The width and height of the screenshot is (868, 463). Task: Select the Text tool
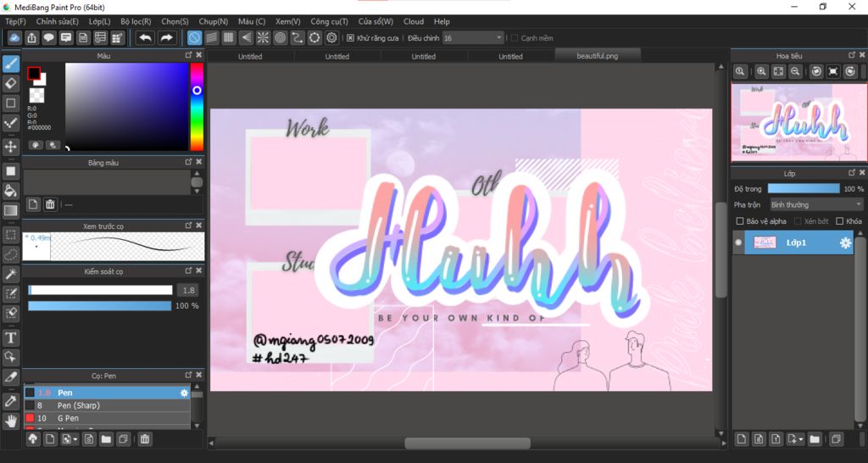10,337
